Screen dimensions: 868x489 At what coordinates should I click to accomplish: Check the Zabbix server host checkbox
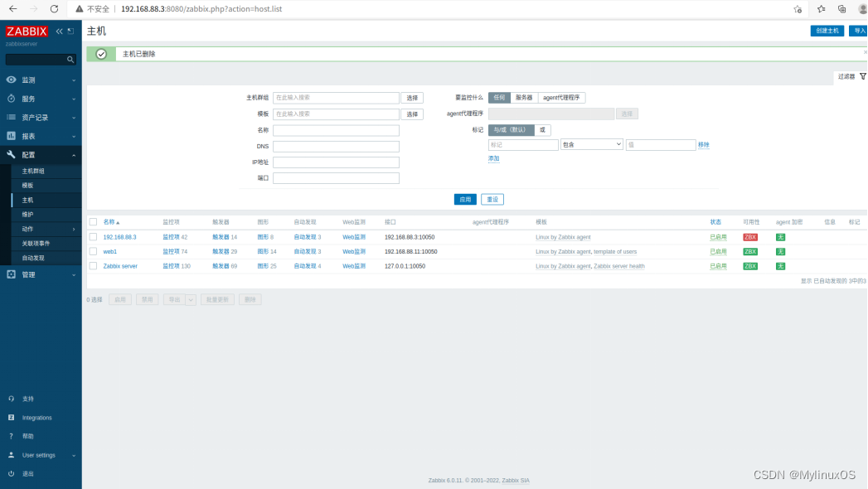[93, 265]
